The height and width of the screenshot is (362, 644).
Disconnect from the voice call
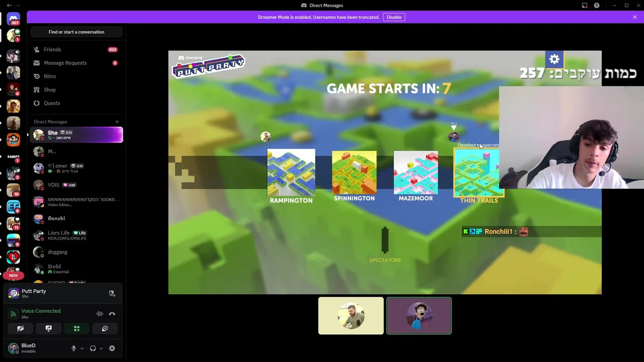pyautogui.click(x=112, y=314)
